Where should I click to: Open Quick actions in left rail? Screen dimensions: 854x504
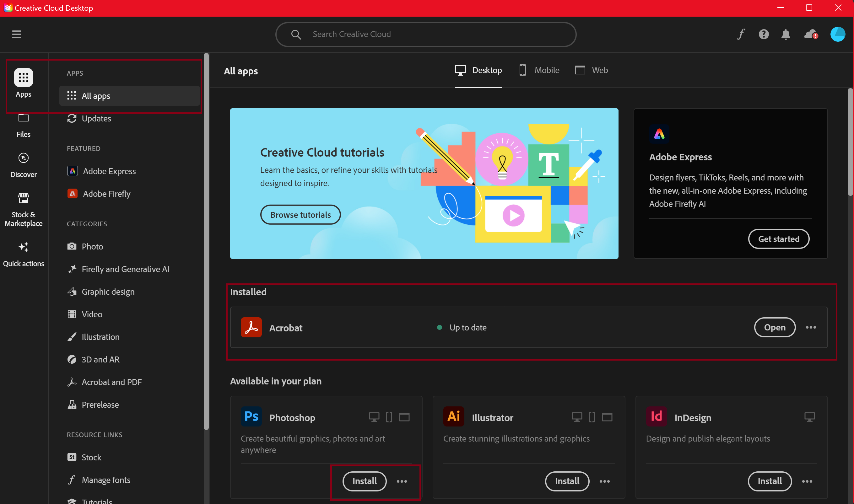coord(24,255)
